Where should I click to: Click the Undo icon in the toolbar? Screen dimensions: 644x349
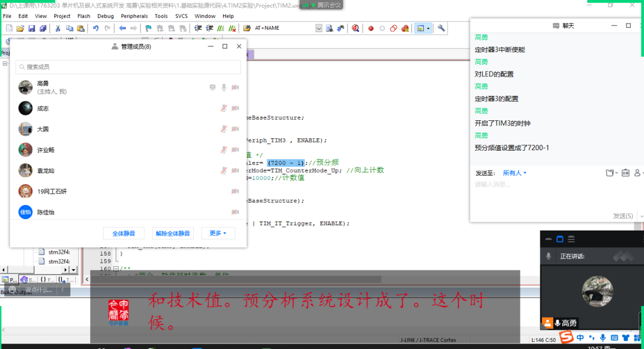tap(95, 28)
